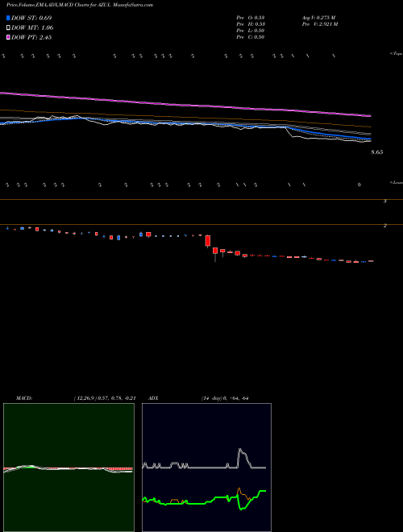The width and height of the screenshot is (403, 532).
Task: Select the 'DOW ST: 0.69' label
Action: tap(31, 18)
